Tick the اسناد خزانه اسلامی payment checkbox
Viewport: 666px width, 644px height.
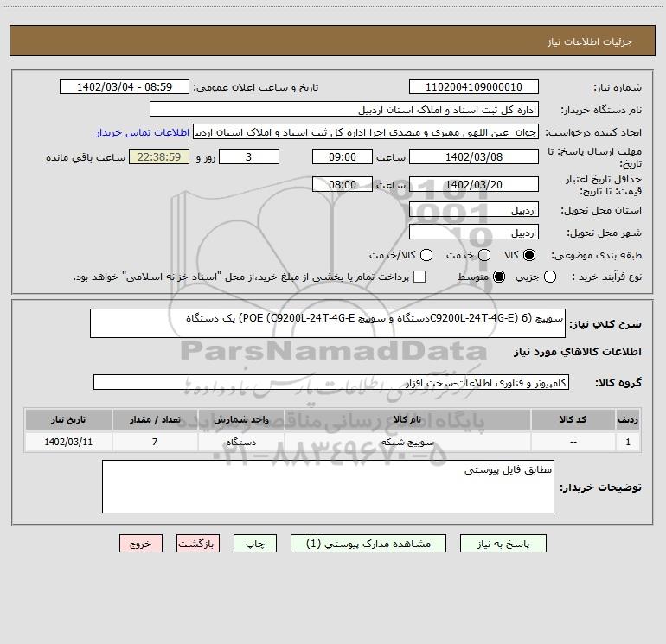419,277
